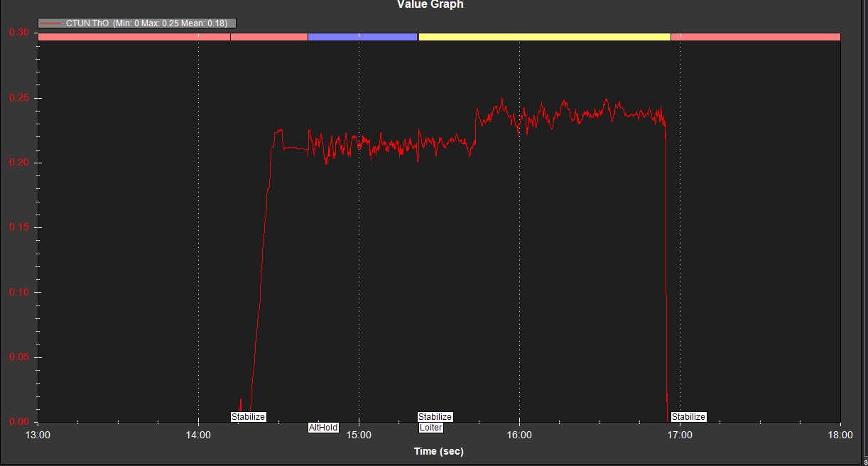Click the 13:00 time label

click(39, 435)
